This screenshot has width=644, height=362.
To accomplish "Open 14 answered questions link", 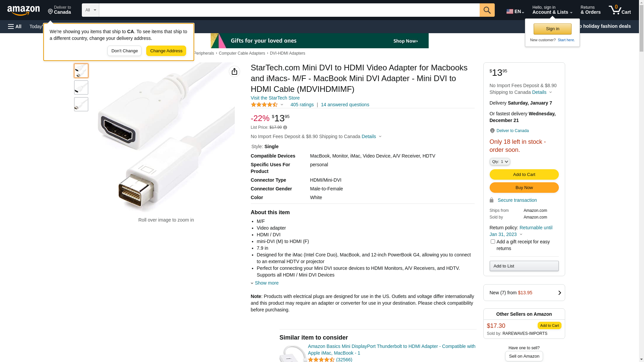I will pos(345,105).
